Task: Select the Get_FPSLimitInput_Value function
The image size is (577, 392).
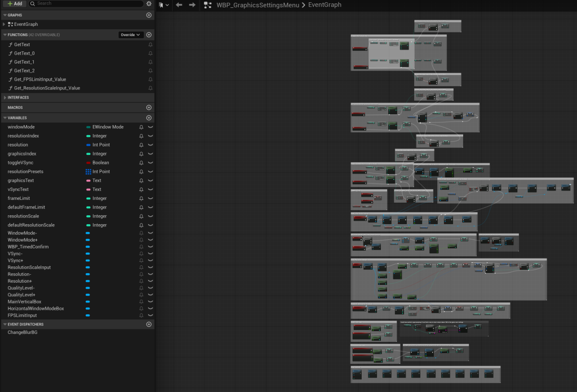Action: click(x=40, y=79)
